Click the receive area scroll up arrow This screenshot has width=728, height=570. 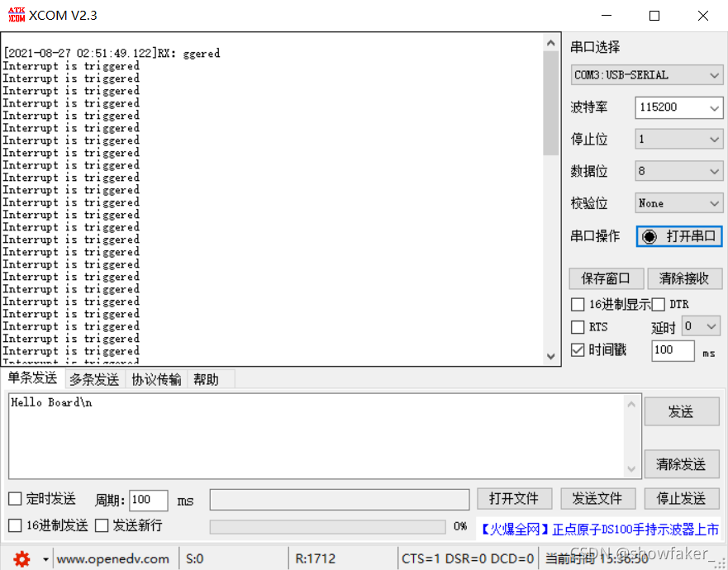[550, 43]
